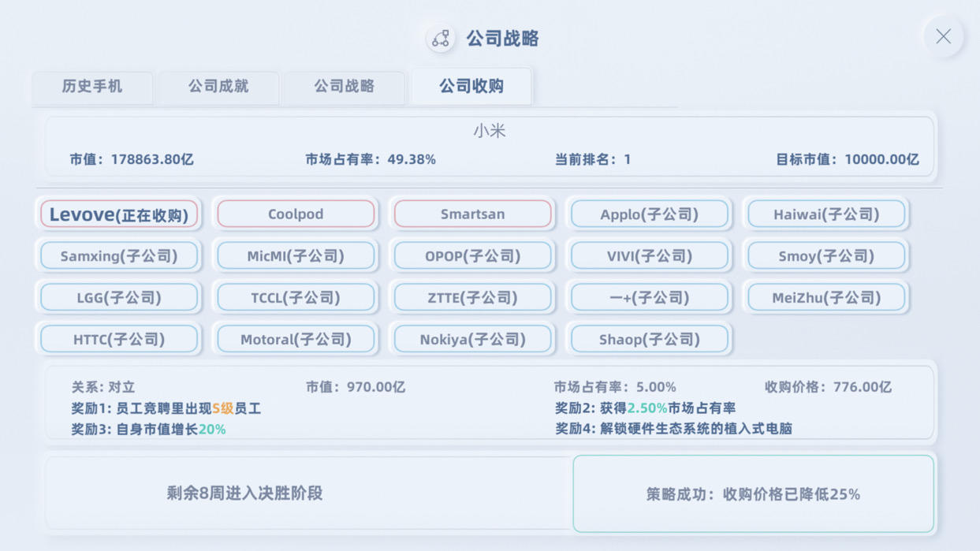Click reward 3 自身市值增长20% text
The image size is (980, 551).
coord(148,430)
